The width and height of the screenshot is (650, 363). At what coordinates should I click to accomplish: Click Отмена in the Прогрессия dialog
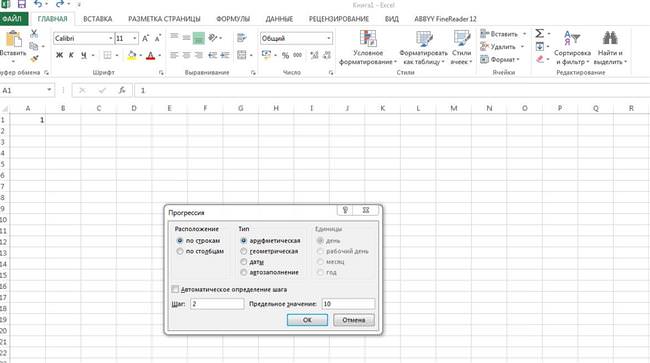click(354, 320)
